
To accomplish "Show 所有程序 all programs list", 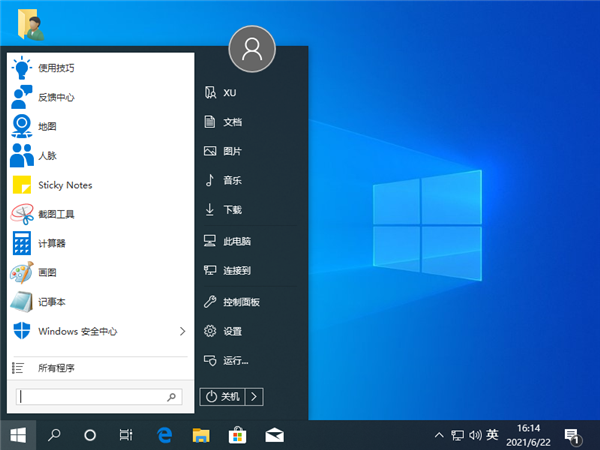I will tap(55, 368).
